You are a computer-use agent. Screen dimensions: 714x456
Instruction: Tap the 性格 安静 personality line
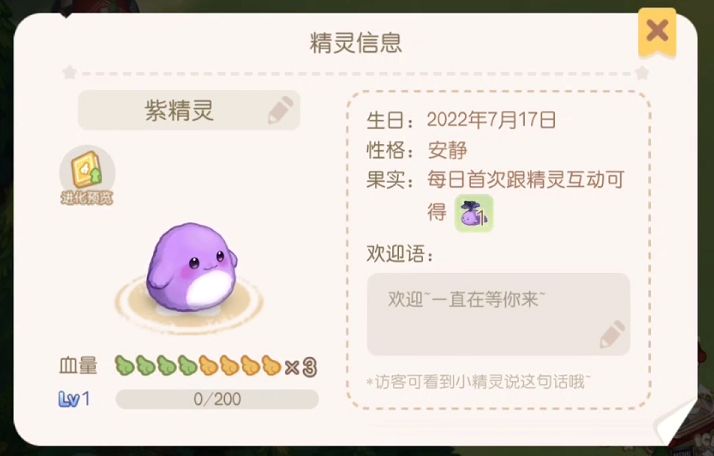tap(417, 150)
